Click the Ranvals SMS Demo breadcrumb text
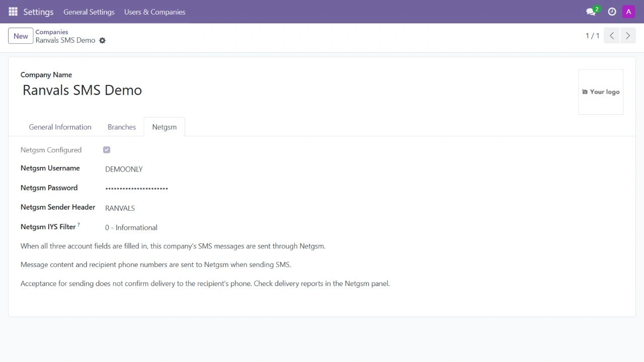644x362 pixels. [65, 40]
